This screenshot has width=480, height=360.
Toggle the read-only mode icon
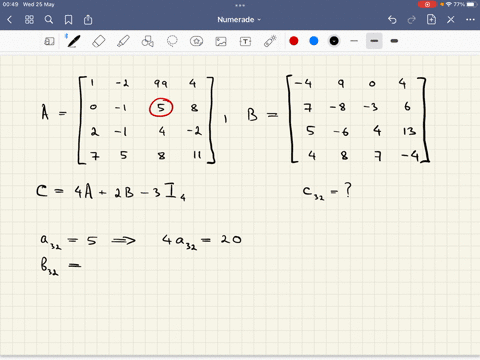pyautogui.click(x=49, y=41)
